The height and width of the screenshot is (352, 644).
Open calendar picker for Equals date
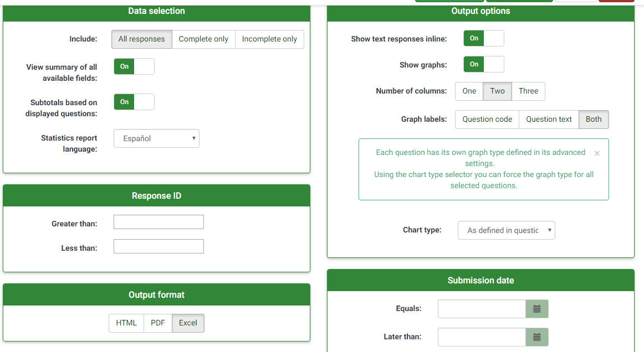[536, 309]
